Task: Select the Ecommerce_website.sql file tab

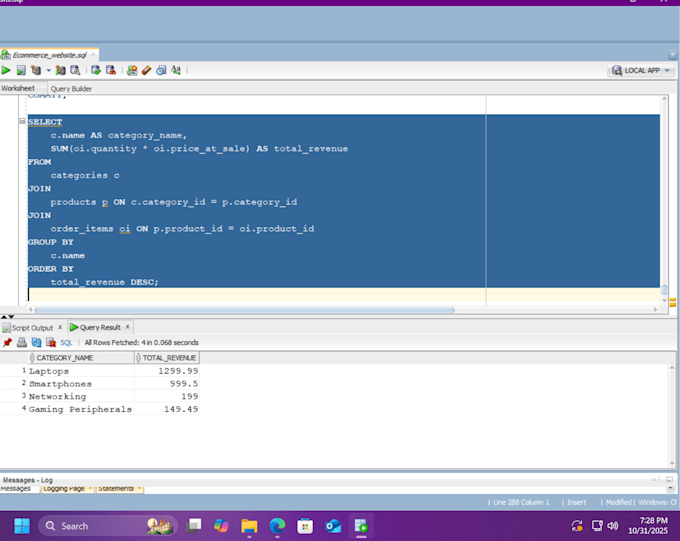Action: (x=49, y=55)
